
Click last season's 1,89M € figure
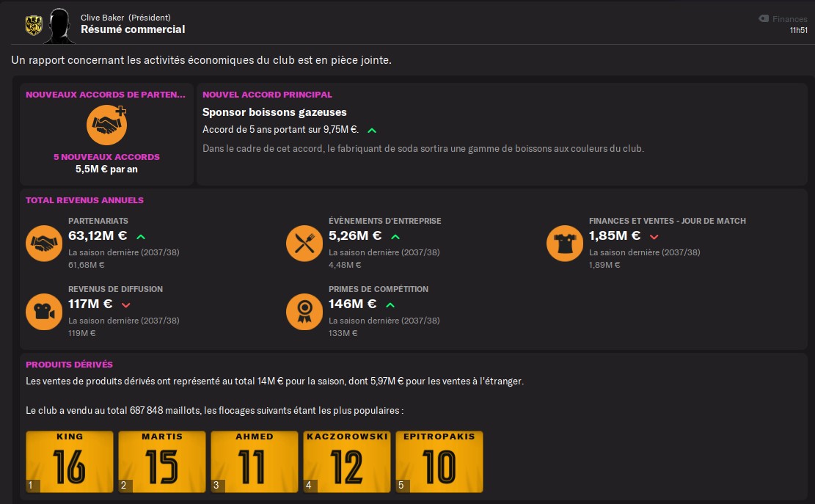click(x=604, y=265)
